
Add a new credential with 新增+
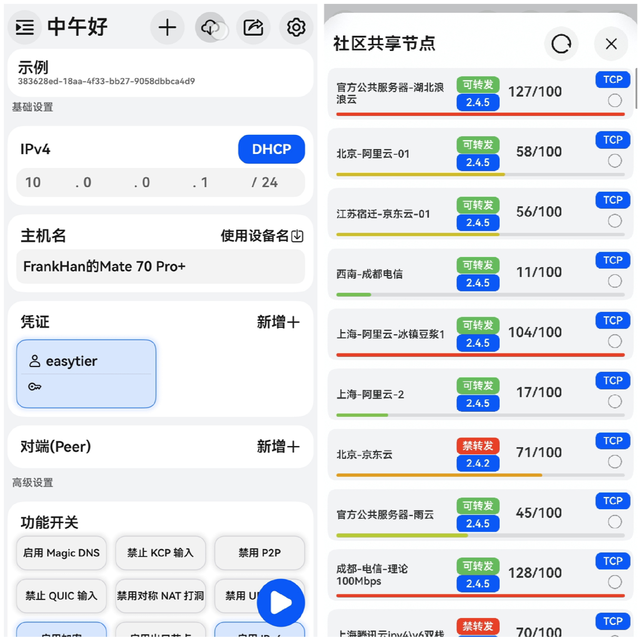(x=278, y=322)
